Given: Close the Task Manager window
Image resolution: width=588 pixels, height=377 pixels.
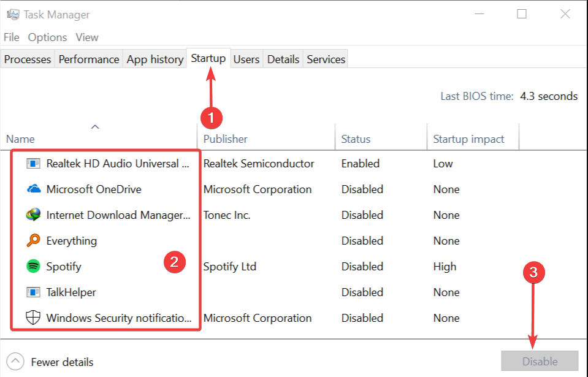Looking at the screenshot, I should tap(565, 14).
